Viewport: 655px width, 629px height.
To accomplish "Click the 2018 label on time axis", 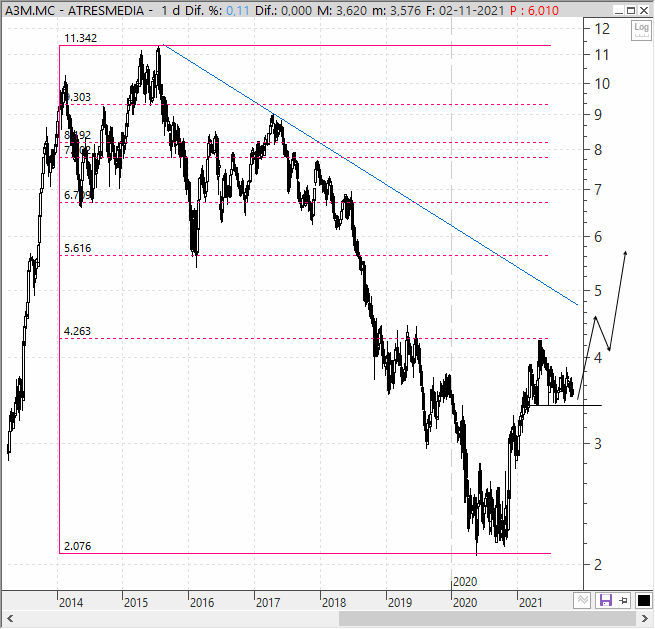I will (334, 602).
